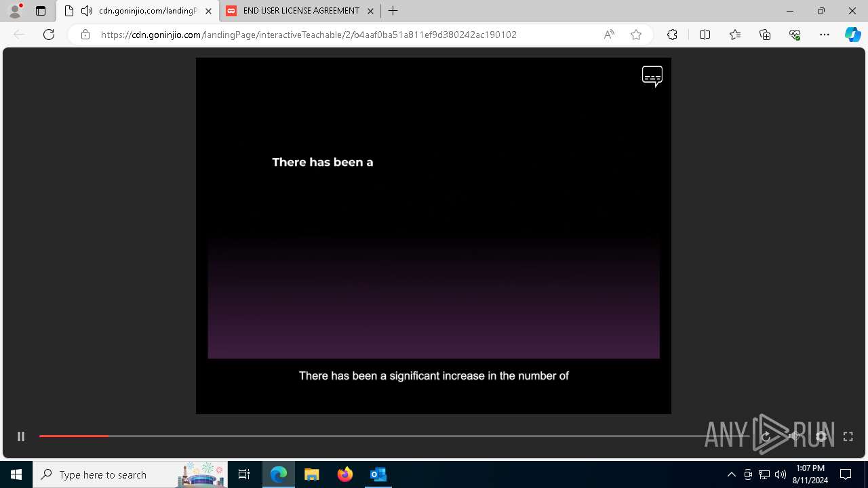Open the notification center
The image size is (868, 488).
pos(846,474)
